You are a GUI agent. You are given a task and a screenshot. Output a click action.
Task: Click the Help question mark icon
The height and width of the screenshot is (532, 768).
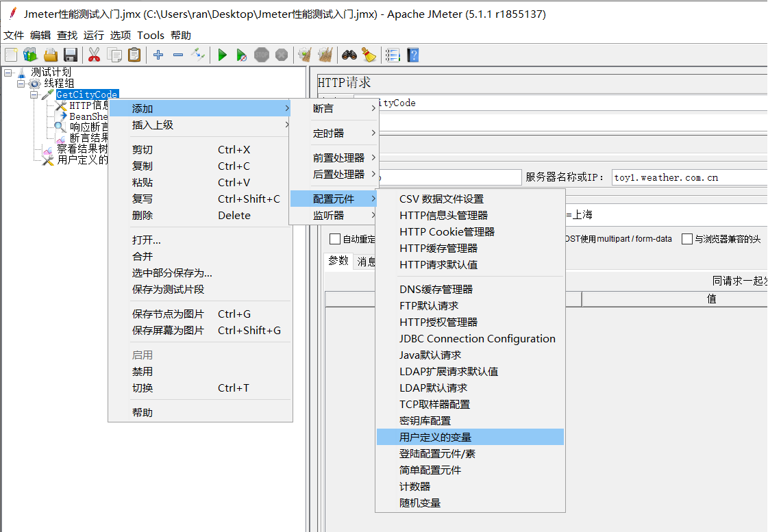tap(413, 55)
